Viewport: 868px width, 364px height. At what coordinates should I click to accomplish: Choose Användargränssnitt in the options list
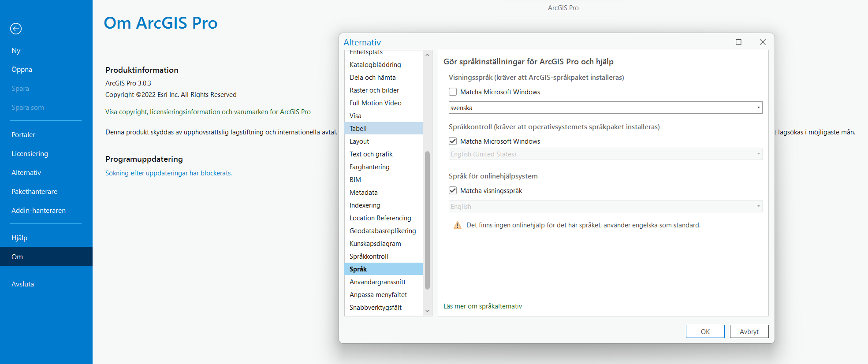pos(377,282)
